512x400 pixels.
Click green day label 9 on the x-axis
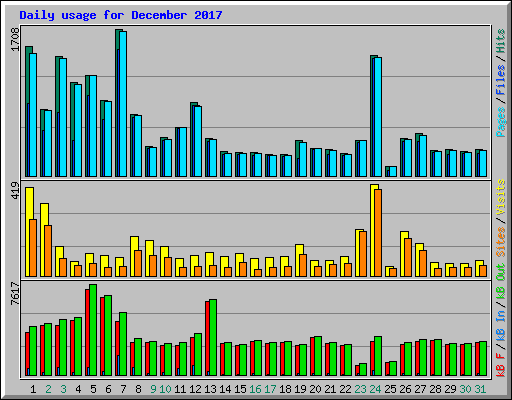coord(153,389)
